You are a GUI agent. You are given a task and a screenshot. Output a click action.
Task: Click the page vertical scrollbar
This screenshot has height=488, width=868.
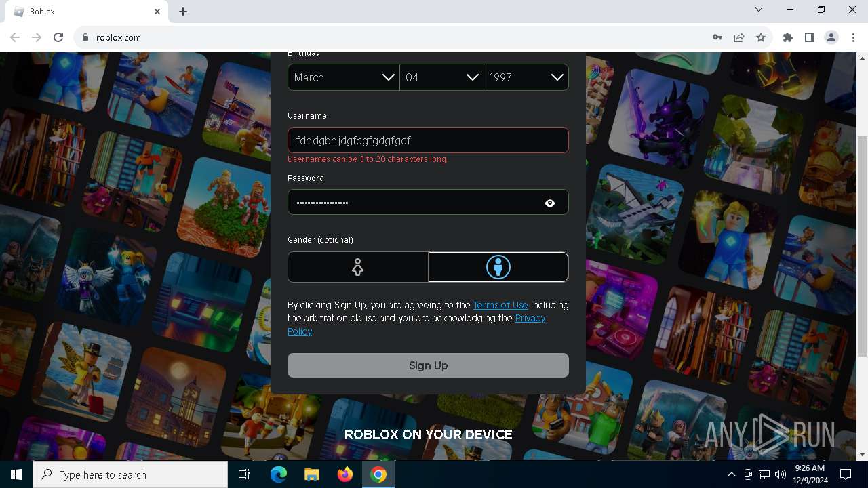coord(862,246)
